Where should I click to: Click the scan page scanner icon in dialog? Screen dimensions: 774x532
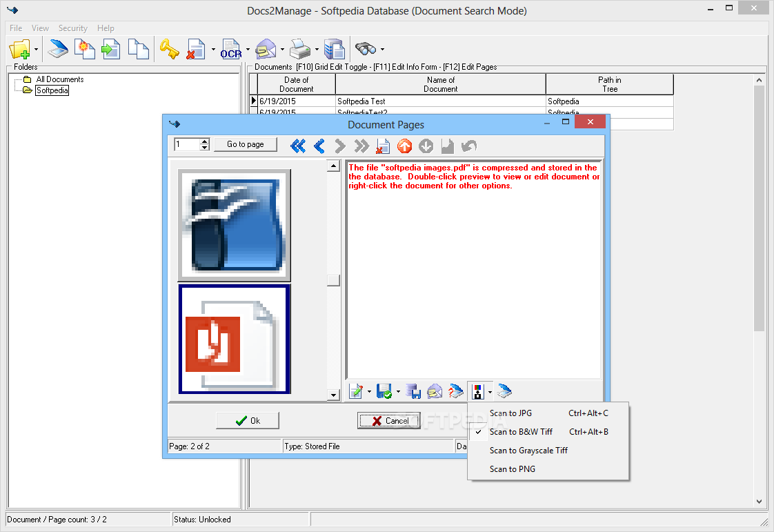coord(504,392)
